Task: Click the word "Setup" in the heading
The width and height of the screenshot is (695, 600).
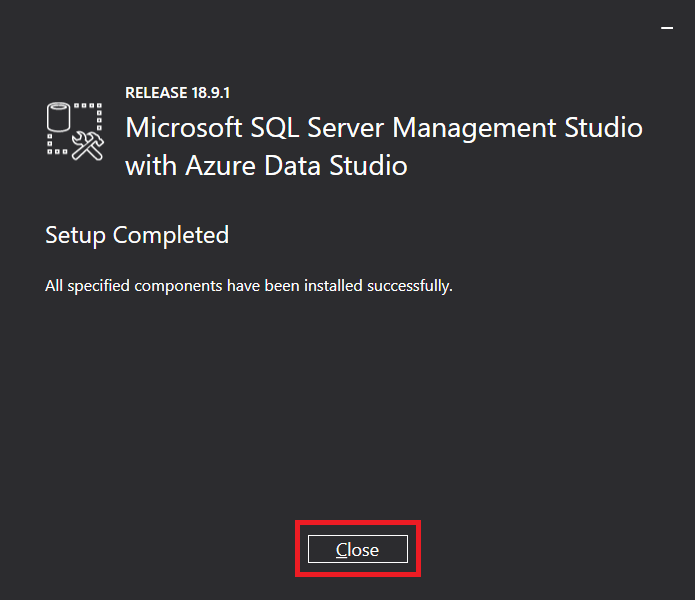Action: 75,236
